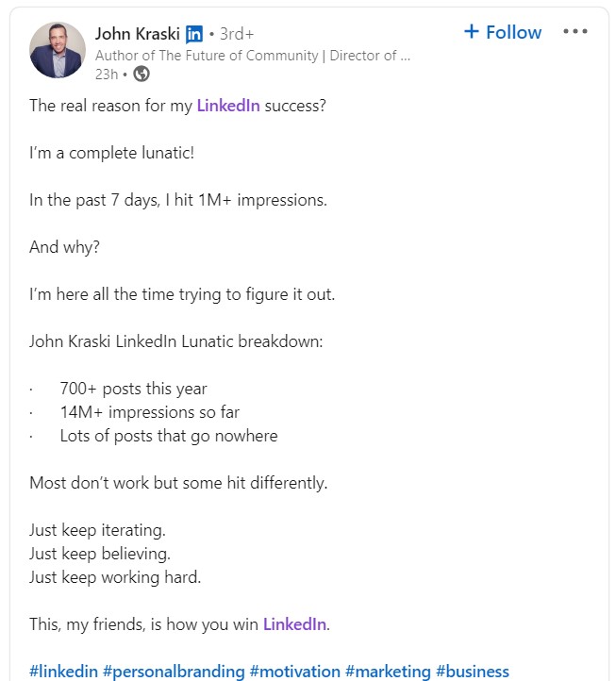The height and width of the screenshot is (681, 616).
Task: Click the LinkedIn badge icon beside name
Action: coord(193,34)
